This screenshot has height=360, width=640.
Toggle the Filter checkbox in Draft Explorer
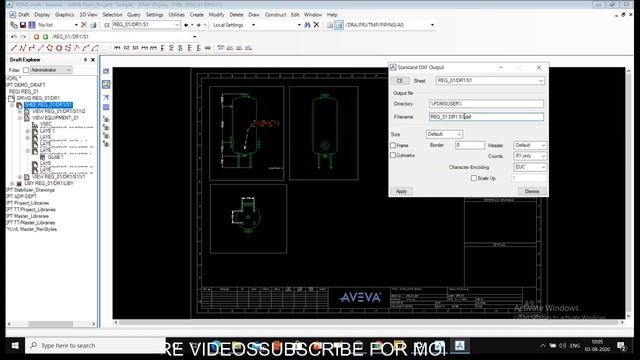click(x=26, y=70)
